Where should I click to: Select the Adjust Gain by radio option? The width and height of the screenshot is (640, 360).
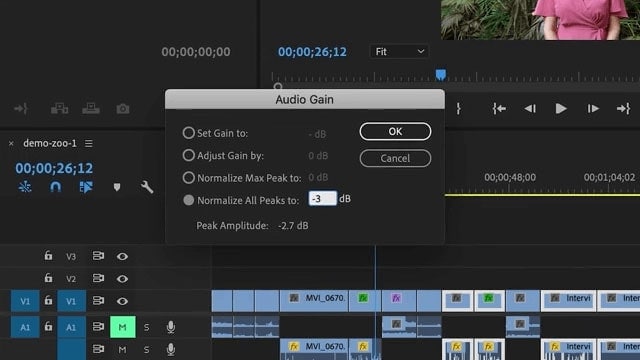(188, 155)
